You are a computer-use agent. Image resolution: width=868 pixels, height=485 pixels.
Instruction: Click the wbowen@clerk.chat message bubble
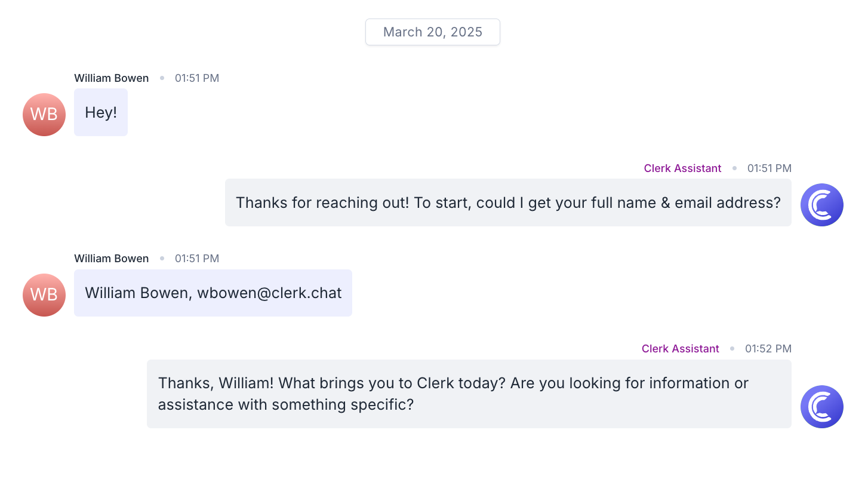pyautogui.click(x=213, y=293)
